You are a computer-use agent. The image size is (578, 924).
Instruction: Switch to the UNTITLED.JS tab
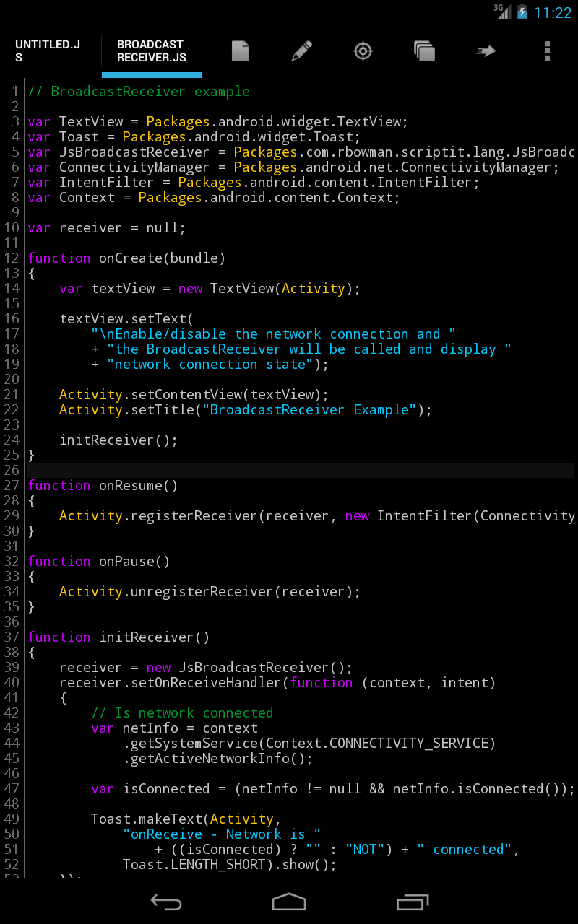pyautogui.click(x=47, y=51)
